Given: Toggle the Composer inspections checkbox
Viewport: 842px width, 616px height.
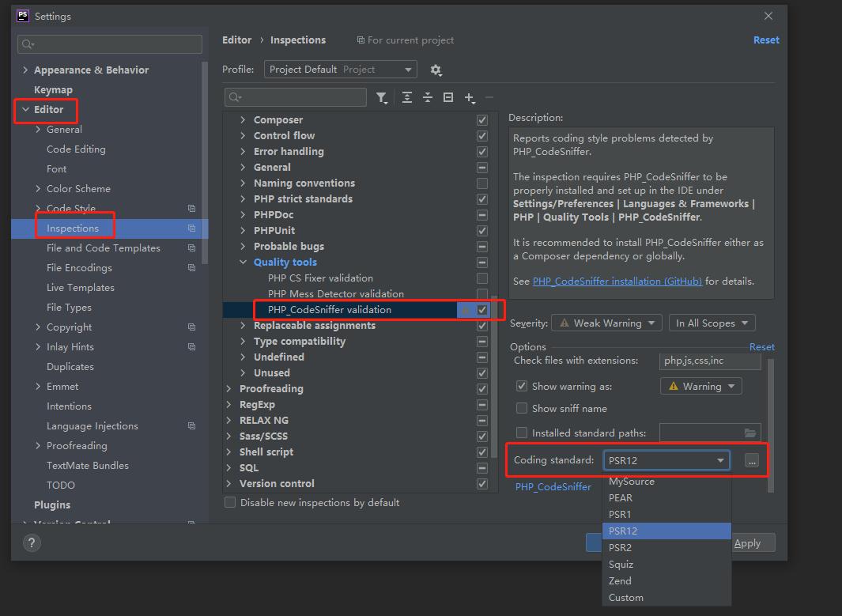Looking at the screenshot, I should point(482,120).
